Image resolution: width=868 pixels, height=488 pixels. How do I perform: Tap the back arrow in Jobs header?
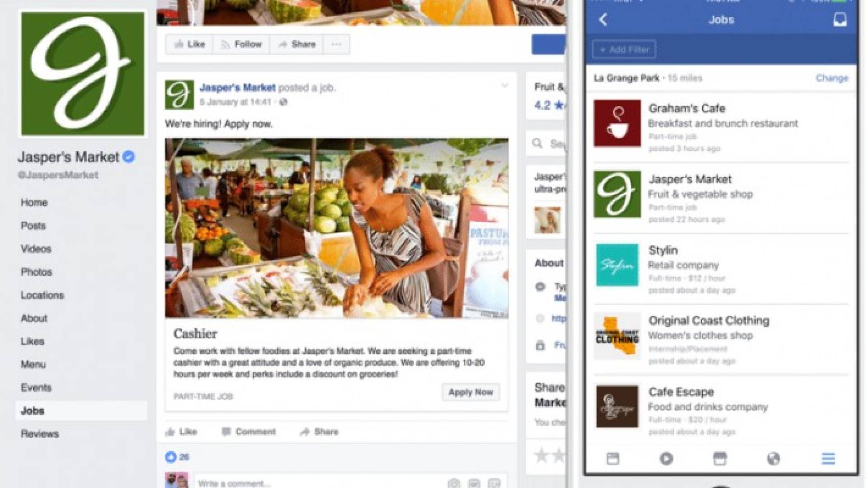[603, 19]
